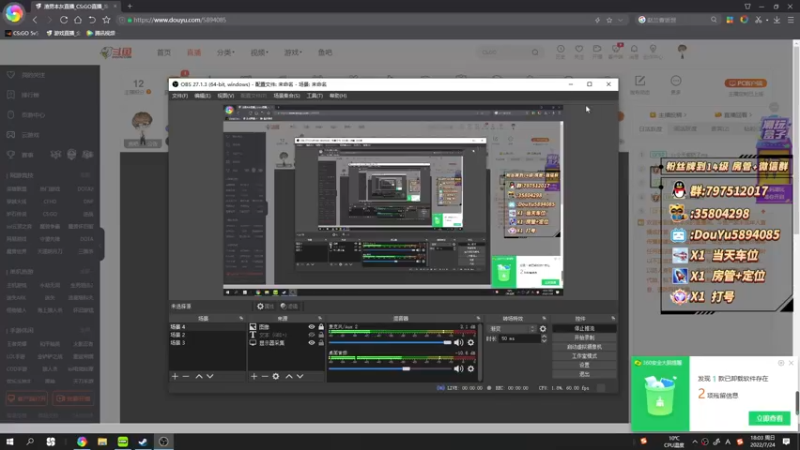Expand the 视频 menu on the Douyu navbar
800x450 pixels.
point(259,53)
